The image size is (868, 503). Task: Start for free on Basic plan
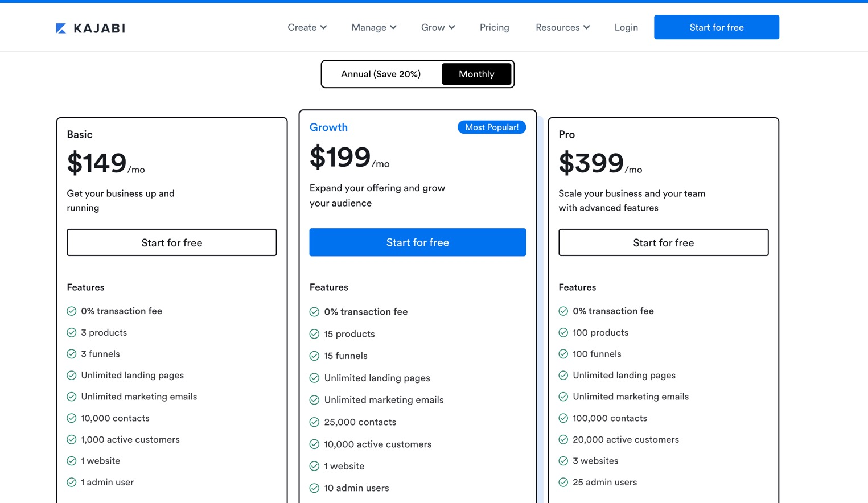click(x=172, y=242)
